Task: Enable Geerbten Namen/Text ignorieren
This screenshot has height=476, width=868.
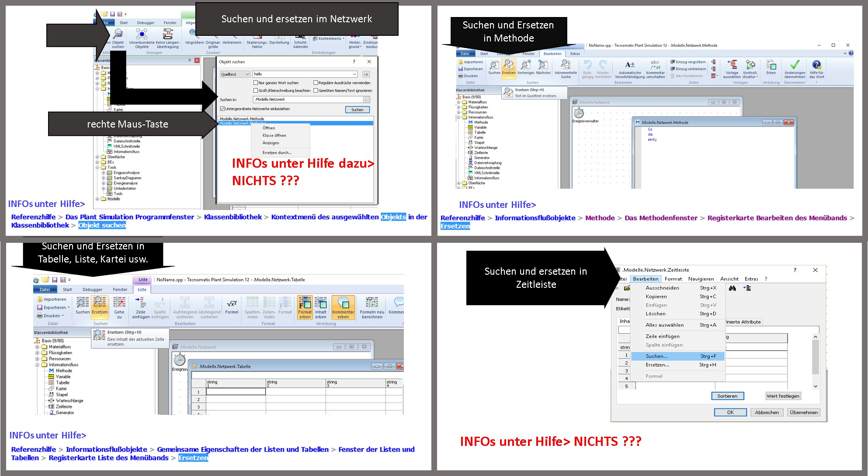Action: coord(316,90)
